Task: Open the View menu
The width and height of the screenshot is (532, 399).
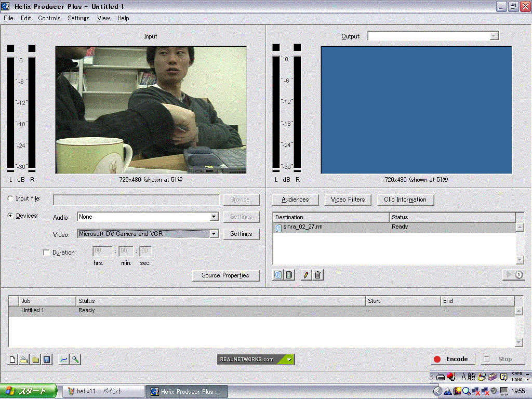Action: pos(103,18)
